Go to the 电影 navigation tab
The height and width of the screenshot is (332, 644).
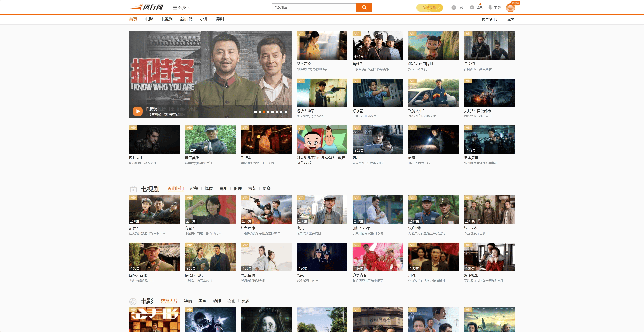coord(149,19)
